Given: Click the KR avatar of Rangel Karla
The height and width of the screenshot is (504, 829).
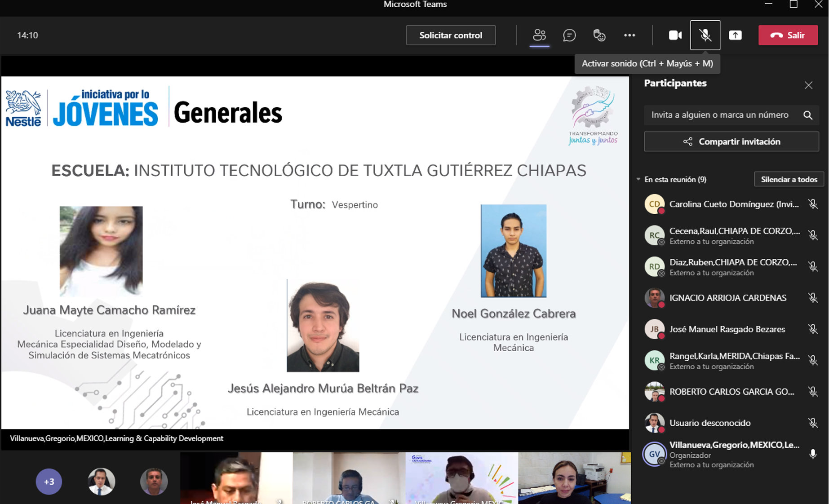Looking at the screenshot, I should [x=654, y=360].
